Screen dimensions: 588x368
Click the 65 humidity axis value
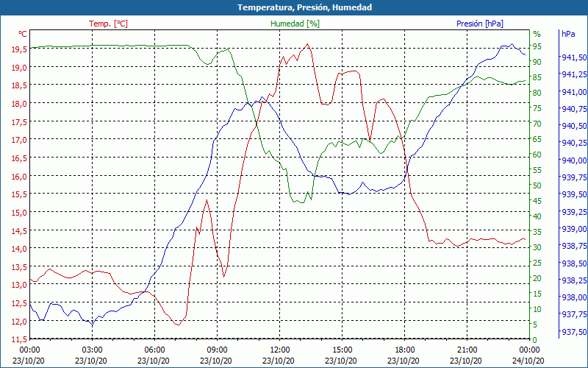pyautogui.click(x=537, y=139)
